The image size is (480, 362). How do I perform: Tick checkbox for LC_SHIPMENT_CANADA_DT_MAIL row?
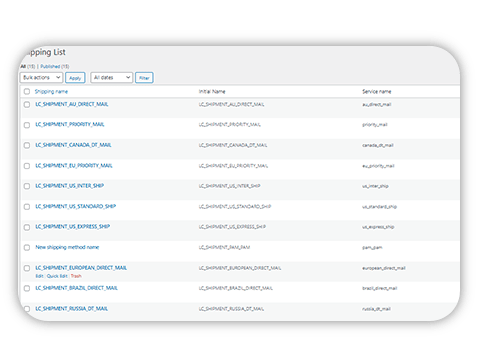coord(27,145)
